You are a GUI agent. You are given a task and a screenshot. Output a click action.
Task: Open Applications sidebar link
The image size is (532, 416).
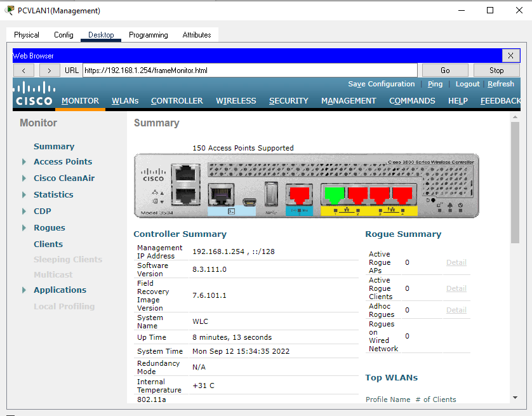[60, 290]
